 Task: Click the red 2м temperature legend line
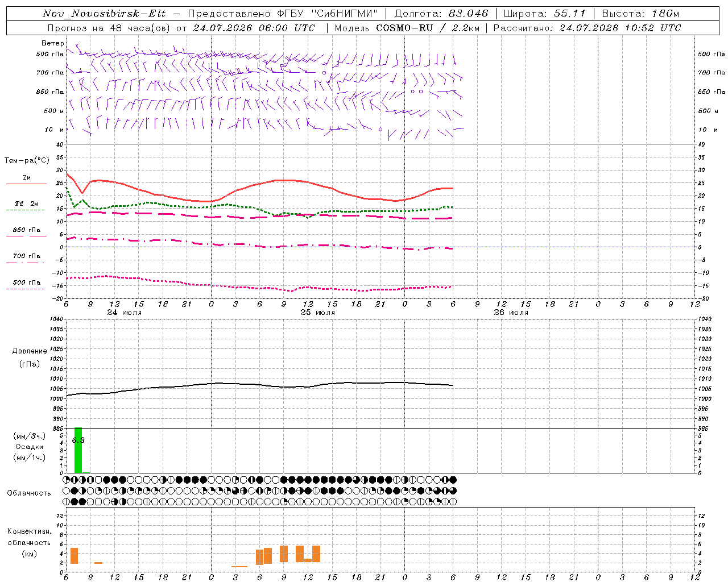click(x=26, y=184)
